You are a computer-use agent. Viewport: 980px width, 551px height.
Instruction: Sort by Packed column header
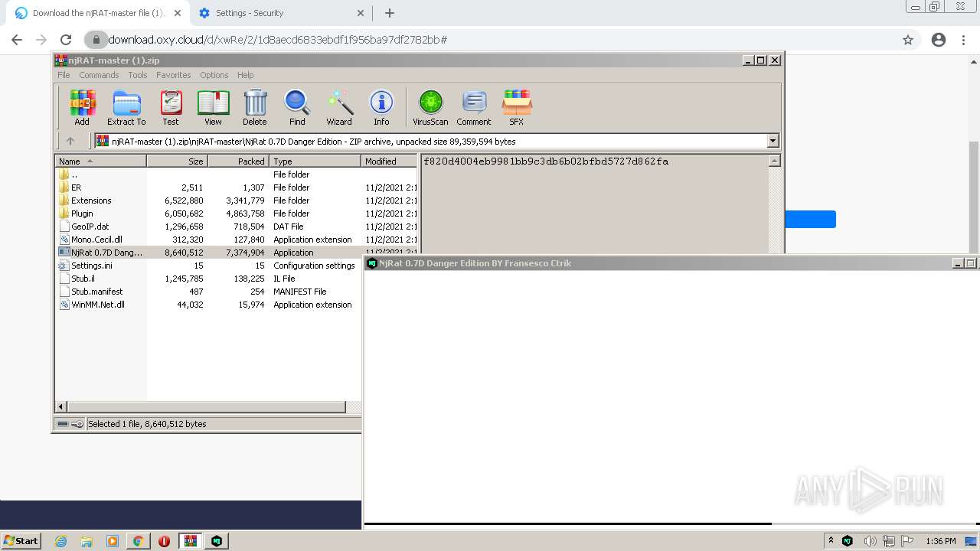click(238, 161)
